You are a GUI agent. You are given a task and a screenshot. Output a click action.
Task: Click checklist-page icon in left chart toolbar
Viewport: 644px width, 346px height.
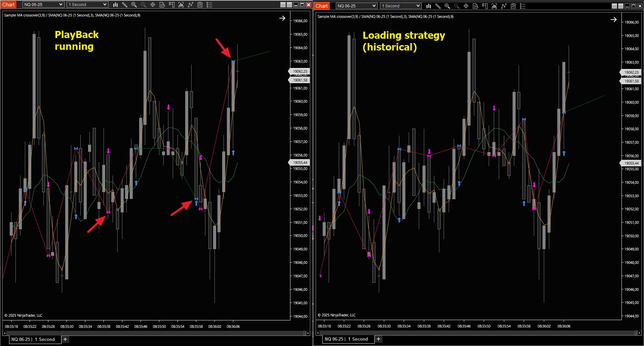tap(200, 5)
